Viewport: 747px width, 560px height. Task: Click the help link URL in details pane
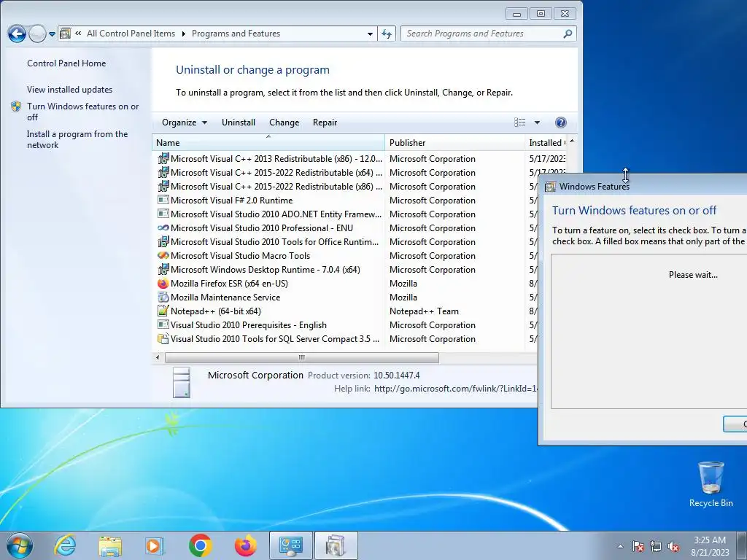pyautogui.click(x=456, y=389)
